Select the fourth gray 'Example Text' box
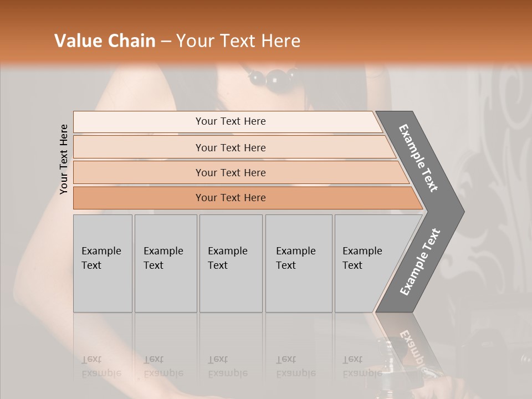Screen dimensions: 532x399 299,263
